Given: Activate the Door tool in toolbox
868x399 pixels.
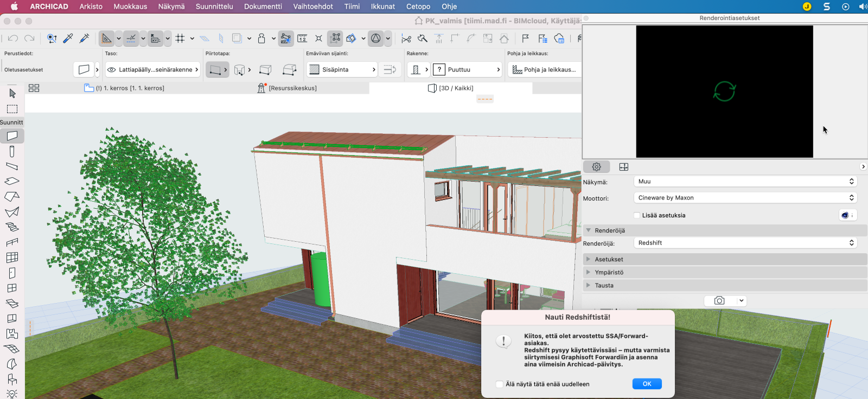Looking at the screenshot, I should (x=12, y=273).
